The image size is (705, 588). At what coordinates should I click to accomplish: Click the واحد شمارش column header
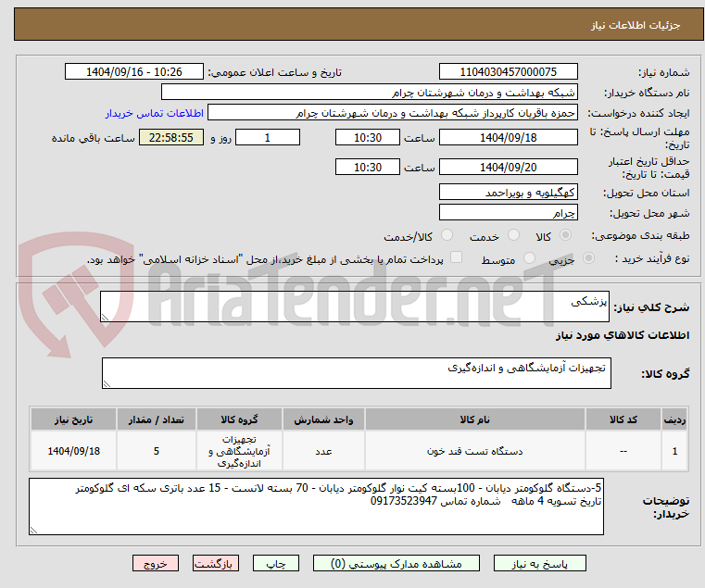pos(323,419)
